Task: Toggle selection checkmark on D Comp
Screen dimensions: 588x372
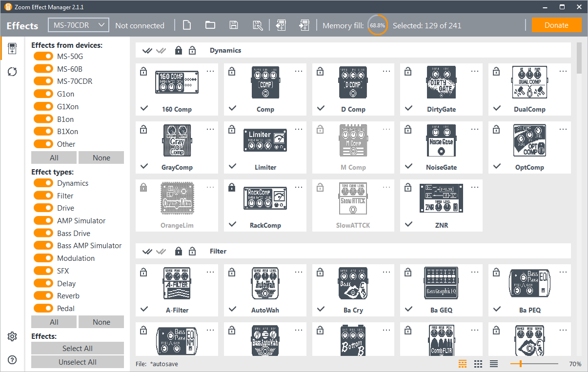Action: (x=321, y=108)
